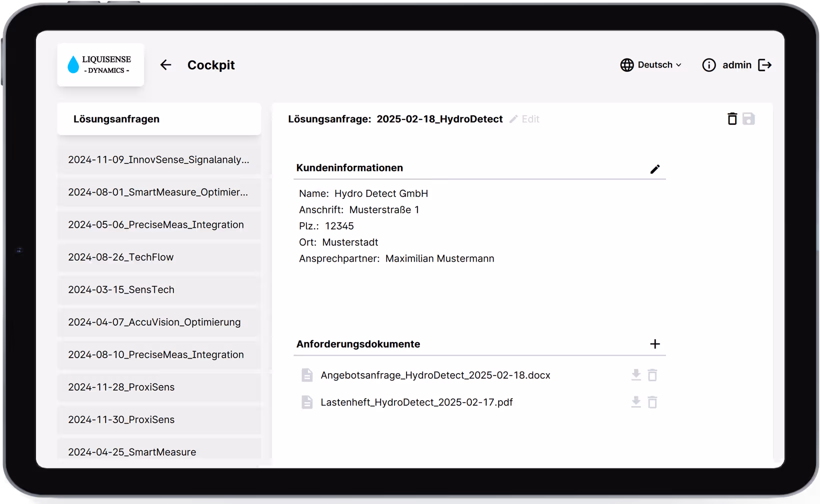Select 2024-04-07_AccuVision_Optimierung from the list

[x=154, y=322]
